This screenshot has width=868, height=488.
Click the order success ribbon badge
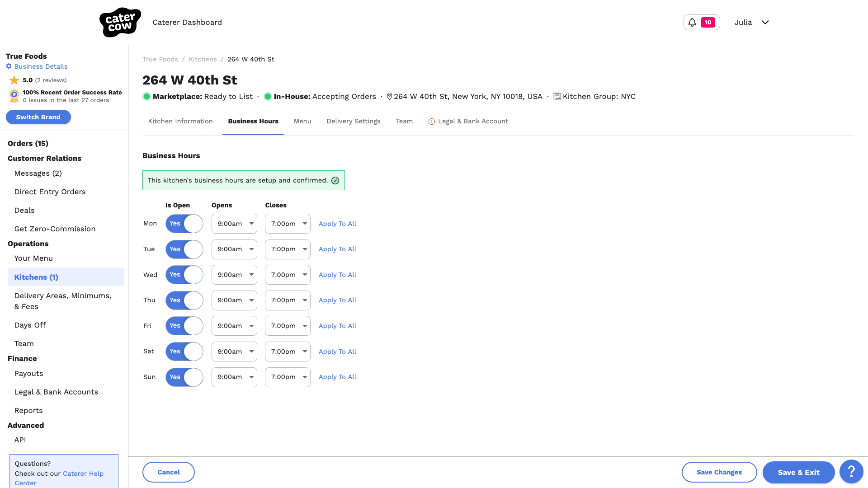tap(14, 96)
